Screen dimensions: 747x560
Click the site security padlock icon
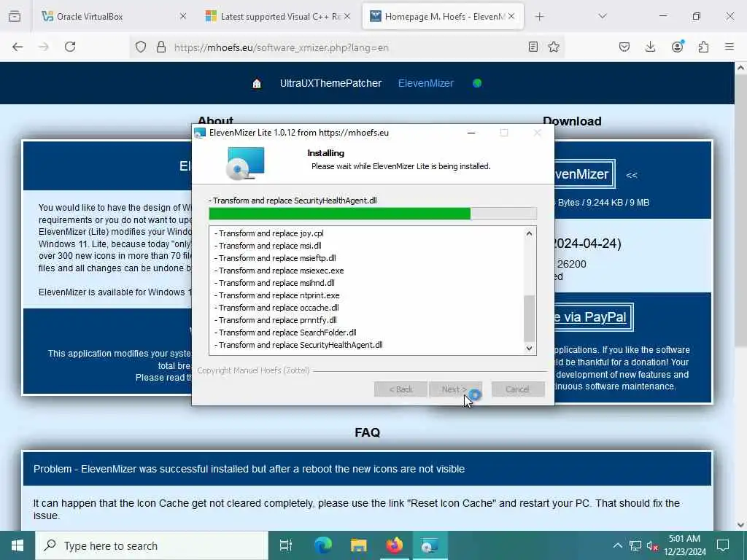(x=161, y=47)
